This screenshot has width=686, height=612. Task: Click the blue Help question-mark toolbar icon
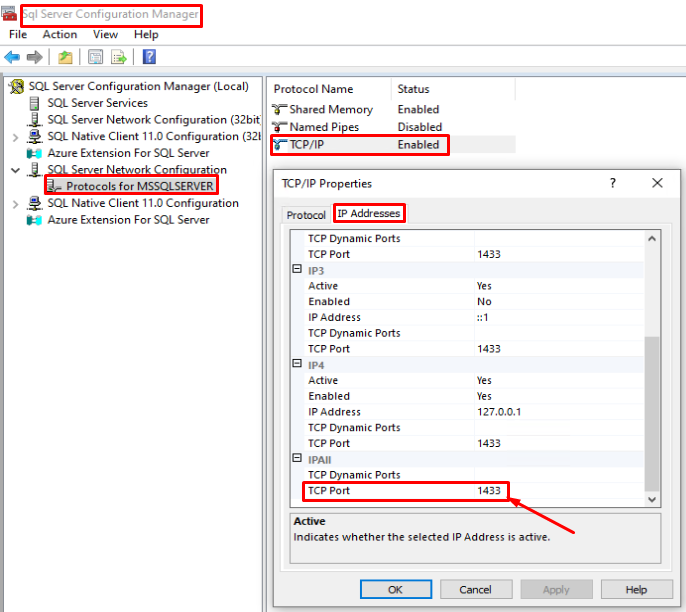[x=149, y=57]
